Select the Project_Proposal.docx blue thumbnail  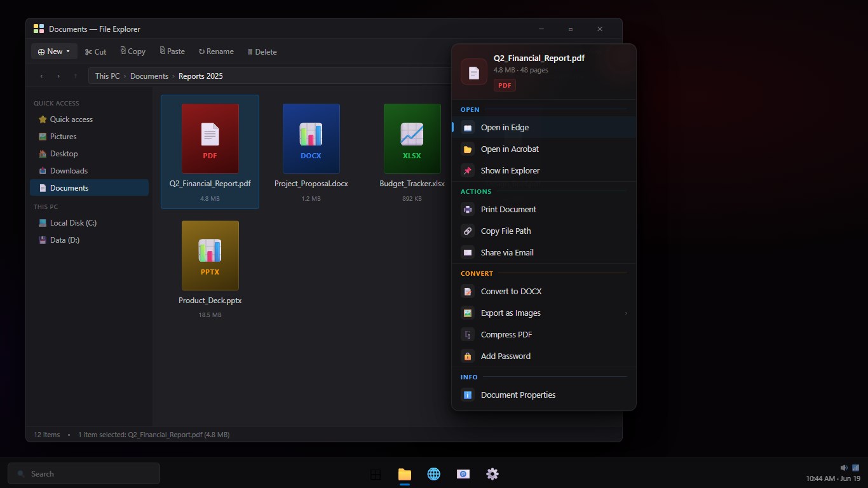click(311, 139)
